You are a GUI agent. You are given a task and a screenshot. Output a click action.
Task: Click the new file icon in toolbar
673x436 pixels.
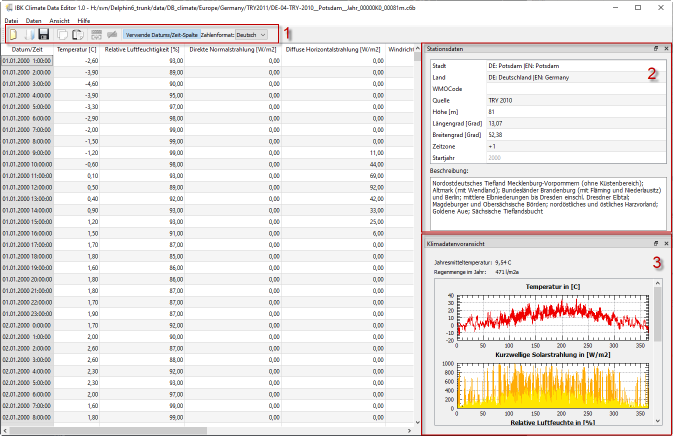coord(14,34)
